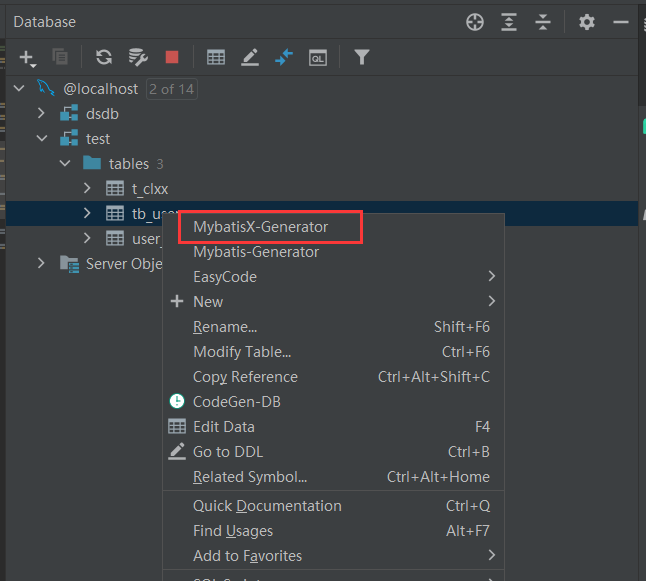Select the tables folder label
The height and width of the screenshot is (581, 646).
point(129,164)
